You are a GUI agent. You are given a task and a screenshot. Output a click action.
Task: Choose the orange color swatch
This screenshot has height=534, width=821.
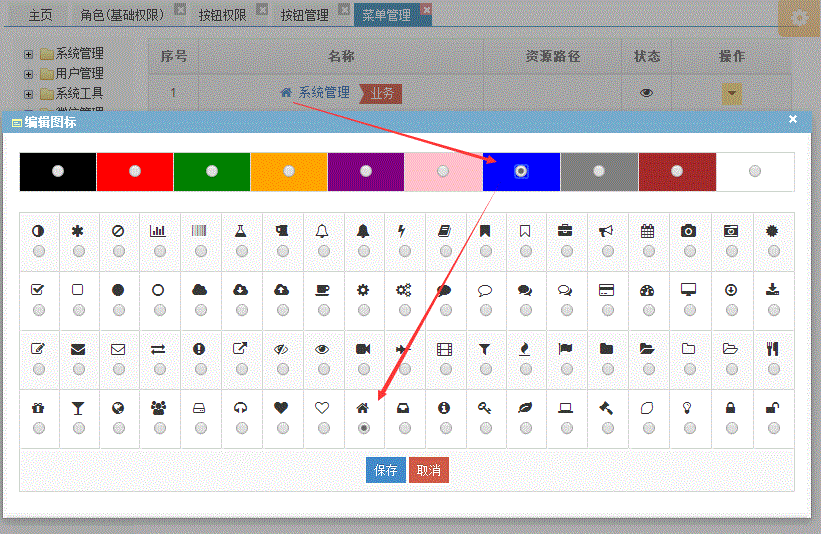(x=289, y=171)
